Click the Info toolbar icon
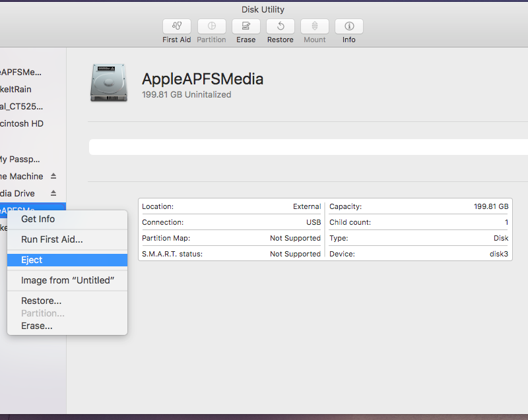The width and height of the screenshot is (528, 420). [x=349, y=26]
